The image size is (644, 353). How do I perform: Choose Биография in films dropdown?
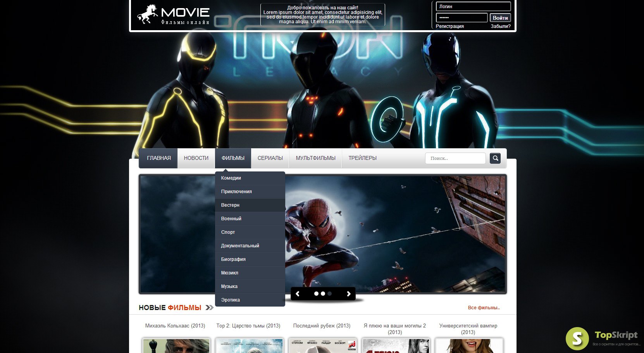[250, 259]
